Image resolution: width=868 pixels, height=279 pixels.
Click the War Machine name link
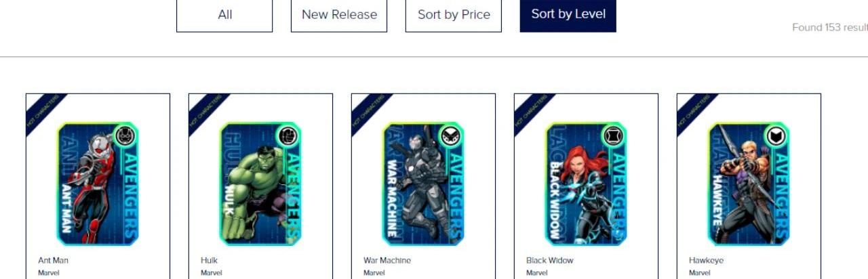pyautogui.click(x=387, y=260)
